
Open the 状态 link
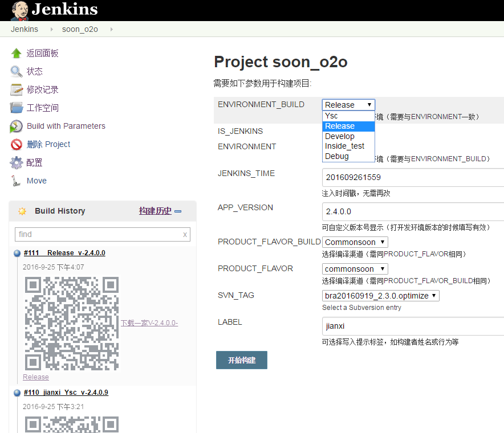(x=34, y=71)
